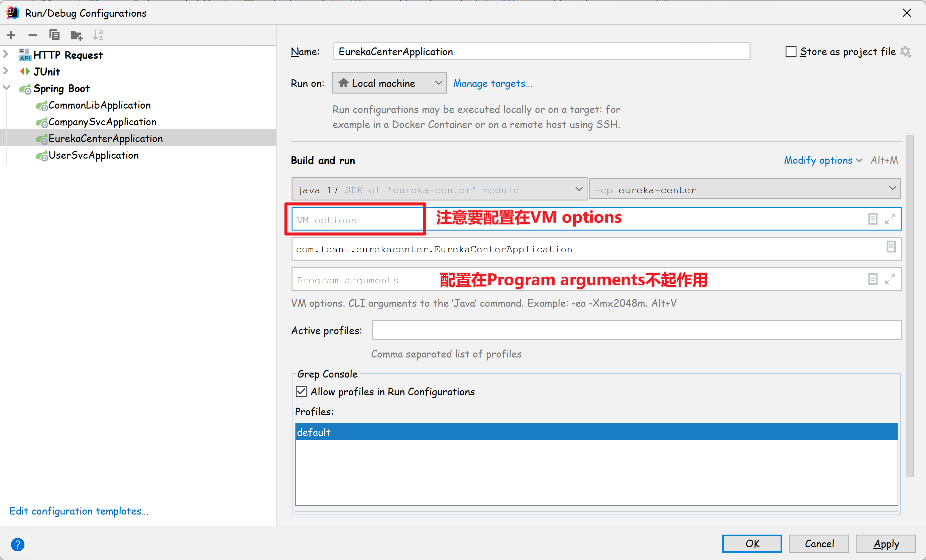
Task: Select UserSvcApplication configuration
Action: (x=94, y=155)
